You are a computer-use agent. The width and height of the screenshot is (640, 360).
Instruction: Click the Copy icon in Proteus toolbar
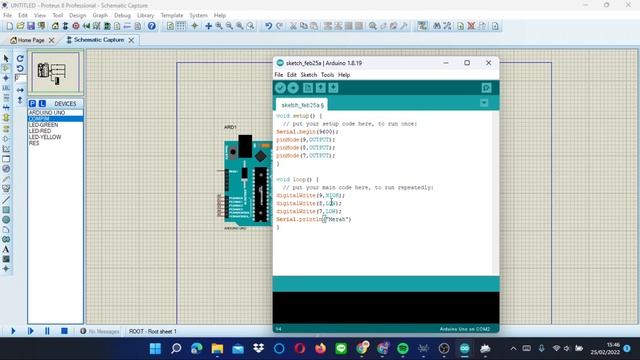[x=304, y=26]
